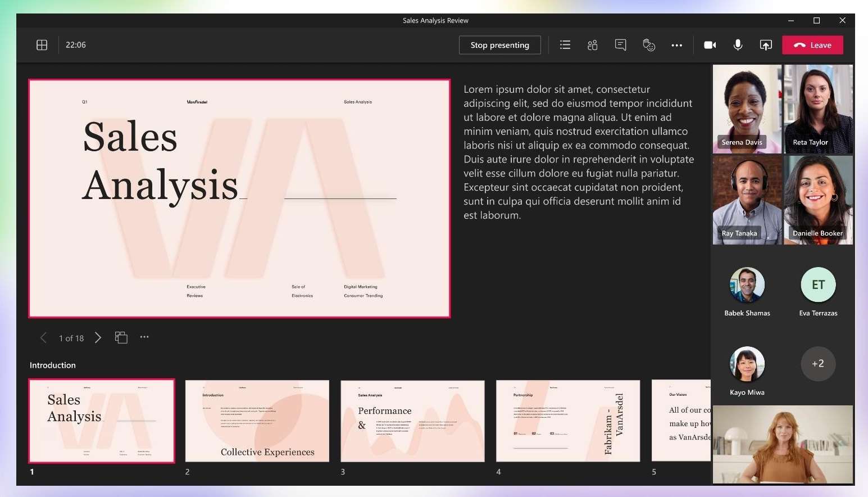868x497 pixels.
Task: Click the main Sales Analysis slide
Action: 239,198
